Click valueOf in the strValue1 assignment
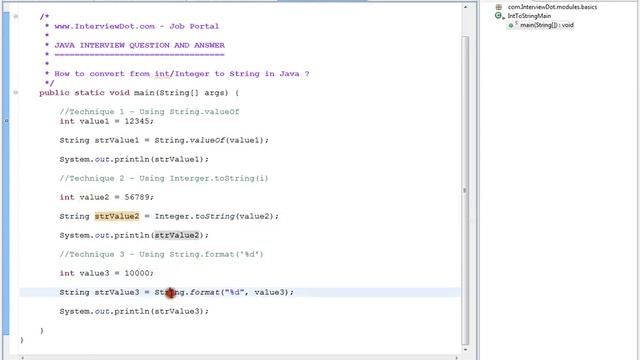The image size is (640, 360). 207,140
